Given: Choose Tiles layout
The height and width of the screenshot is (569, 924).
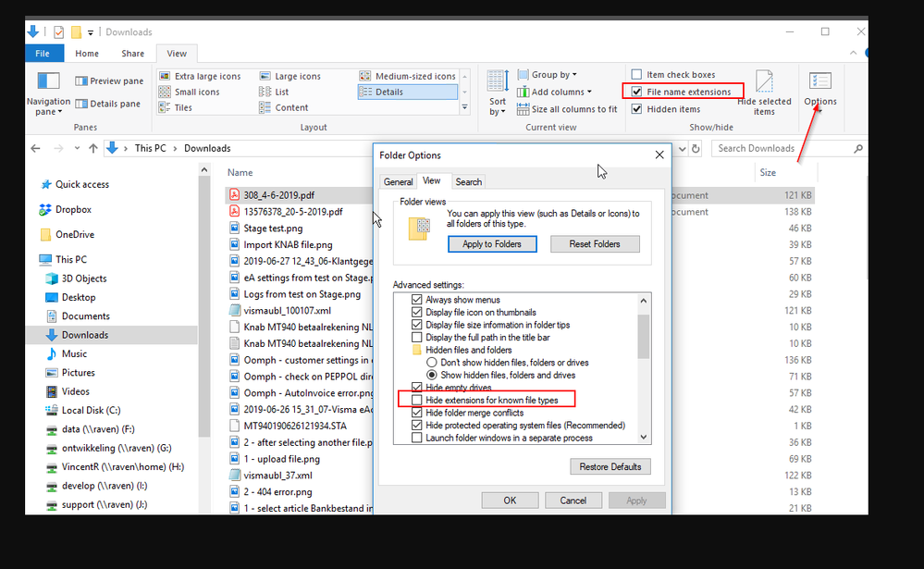Looking at the screenshot, I should point(176,108).
